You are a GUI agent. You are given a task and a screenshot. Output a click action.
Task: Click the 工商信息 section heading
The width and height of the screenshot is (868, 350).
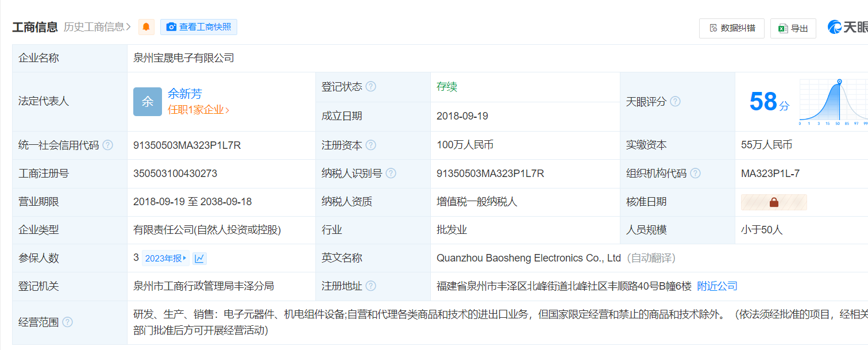[35, 27]
